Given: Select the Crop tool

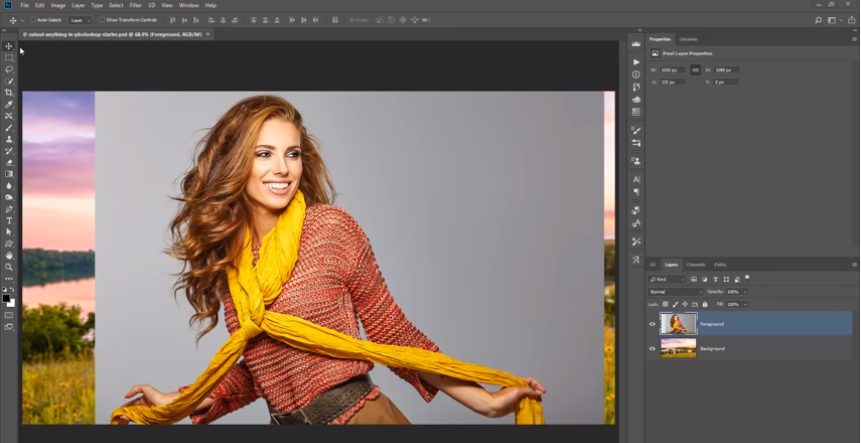Looking at the screenshot, I should 9,92.
